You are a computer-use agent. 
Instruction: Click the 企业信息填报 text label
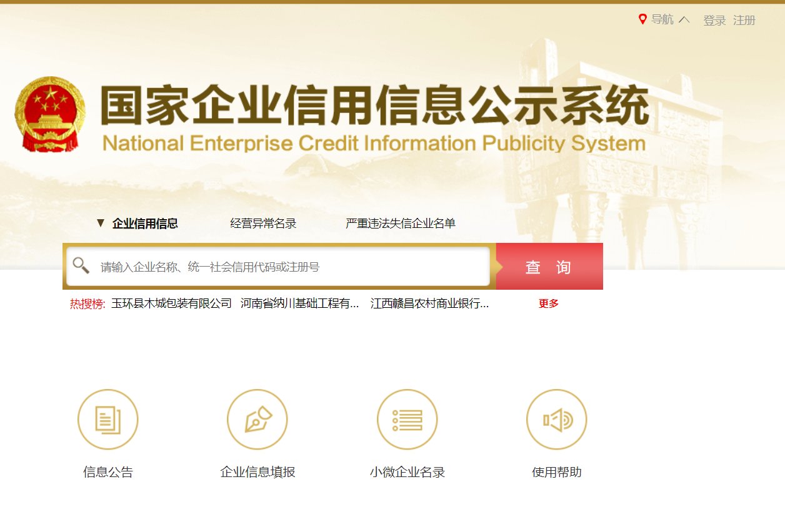(x=257, y=472)
